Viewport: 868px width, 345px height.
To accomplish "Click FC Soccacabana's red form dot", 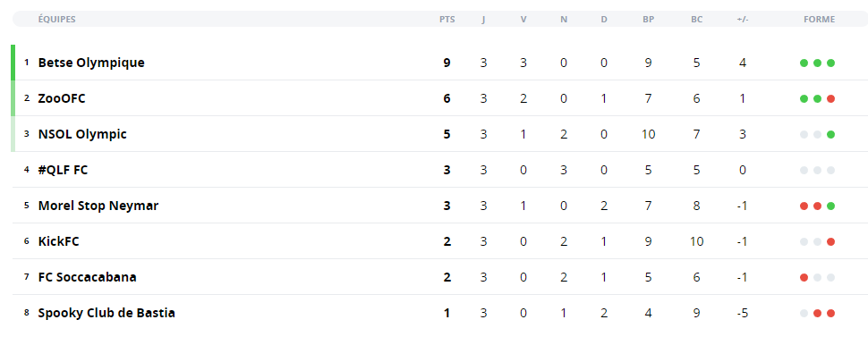I will click(x=804, y=278).
